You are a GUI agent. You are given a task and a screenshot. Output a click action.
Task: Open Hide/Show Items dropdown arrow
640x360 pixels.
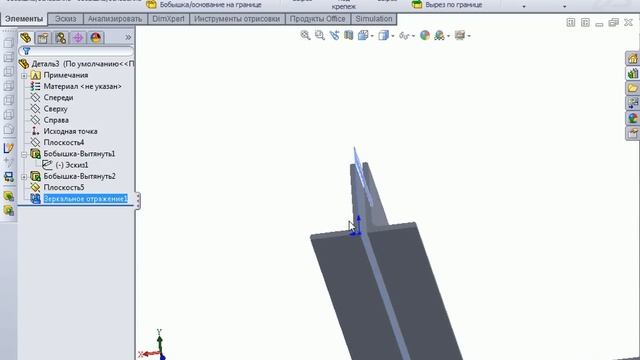pos(413,36)
